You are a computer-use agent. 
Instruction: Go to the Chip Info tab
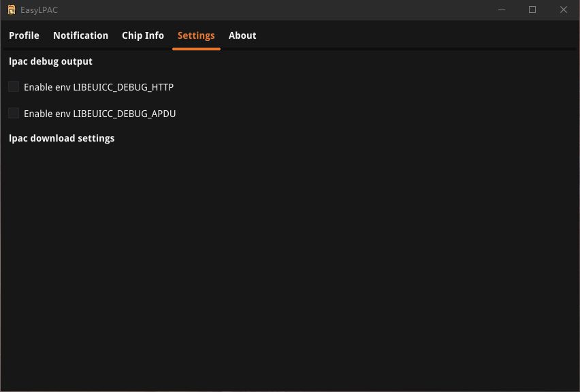[143, 35]
